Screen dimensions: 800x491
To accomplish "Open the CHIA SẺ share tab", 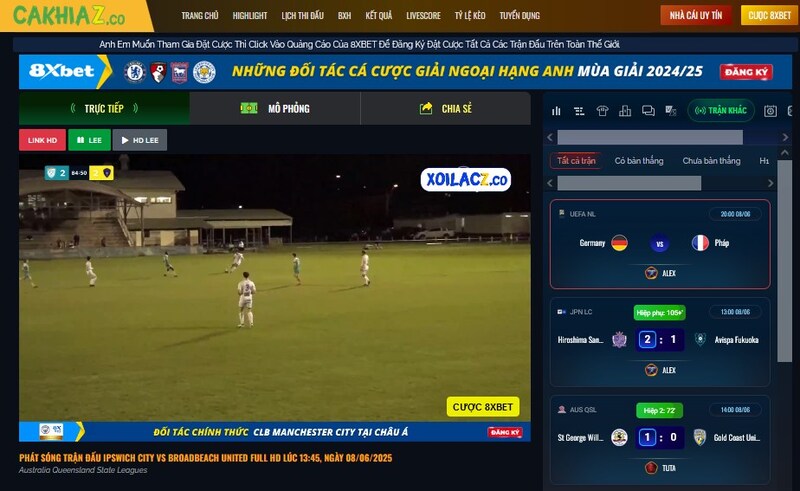I will 445,108.
